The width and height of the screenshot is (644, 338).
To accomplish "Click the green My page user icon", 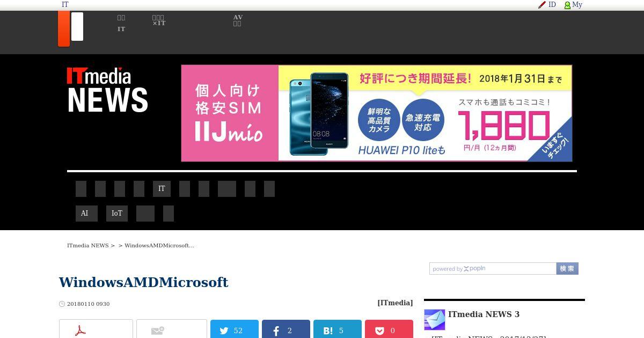I will [x=567, y=5].
